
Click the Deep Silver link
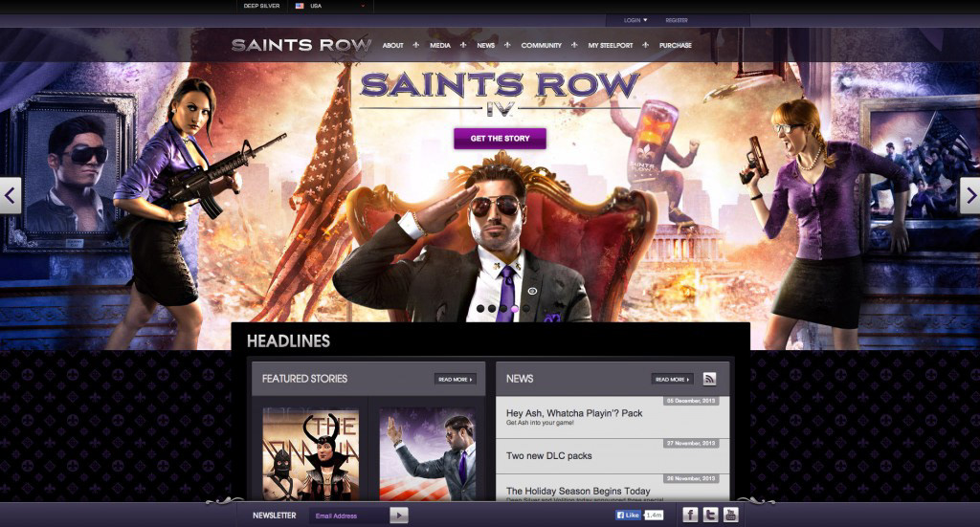(x=261, y=6)
